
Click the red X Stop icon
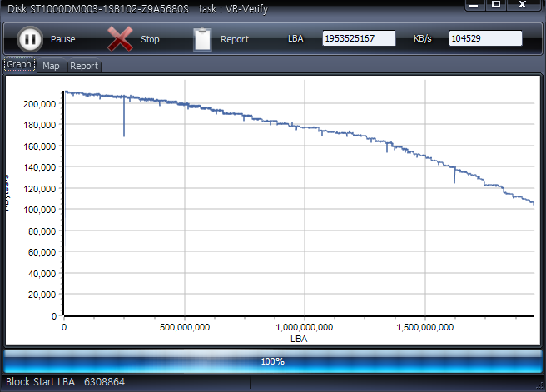point(122,39)
